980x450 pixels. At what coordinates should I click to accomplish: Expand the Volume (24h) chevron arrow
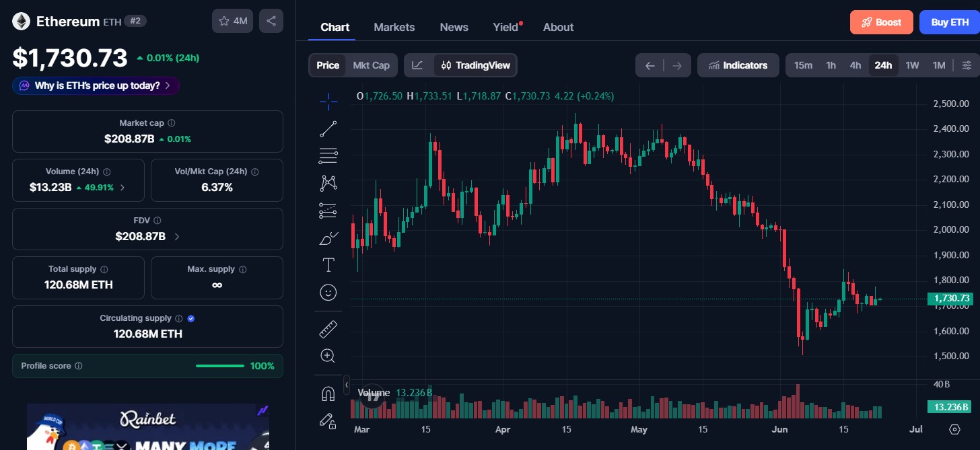tap(122, 188)
